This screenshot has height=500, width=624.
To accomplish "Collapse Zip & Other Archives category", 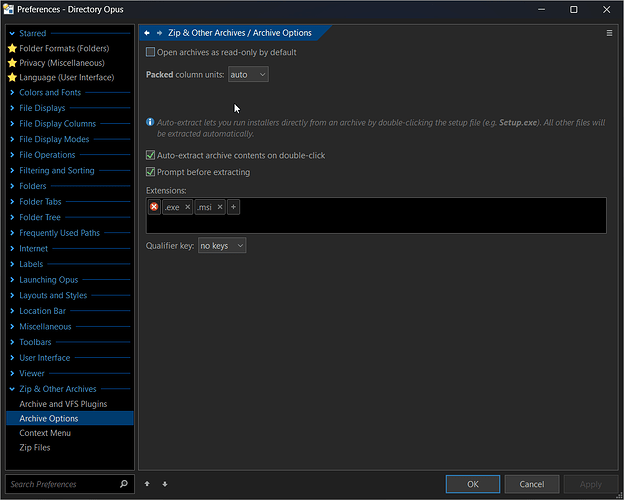I will 12,389.
